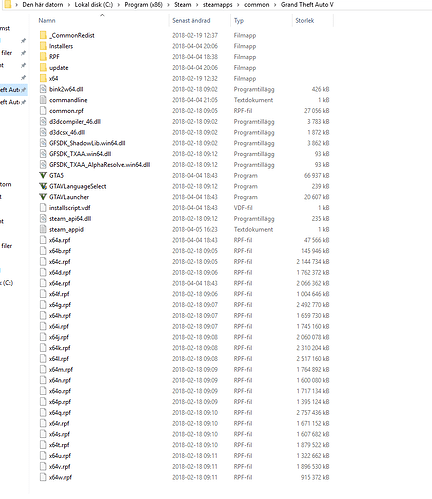
Task: Sort files by Namn column header
Action: [x=47, y=21]
